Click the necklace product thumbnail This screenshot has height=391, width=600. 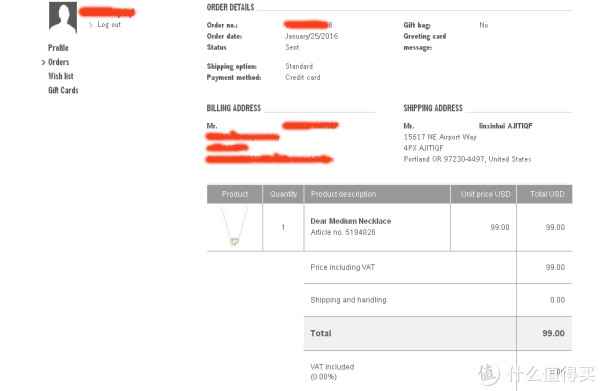coord(234,226)
